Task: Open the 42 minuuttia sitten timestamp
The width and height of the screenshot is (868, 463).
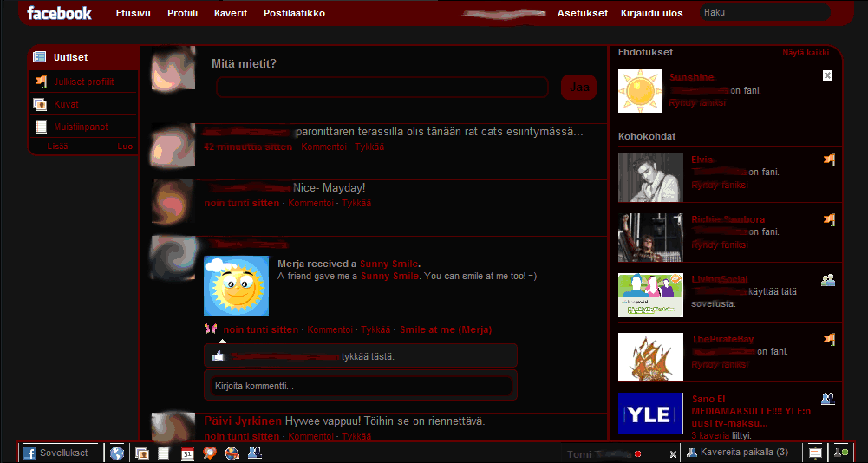Action: click(248, 147)
